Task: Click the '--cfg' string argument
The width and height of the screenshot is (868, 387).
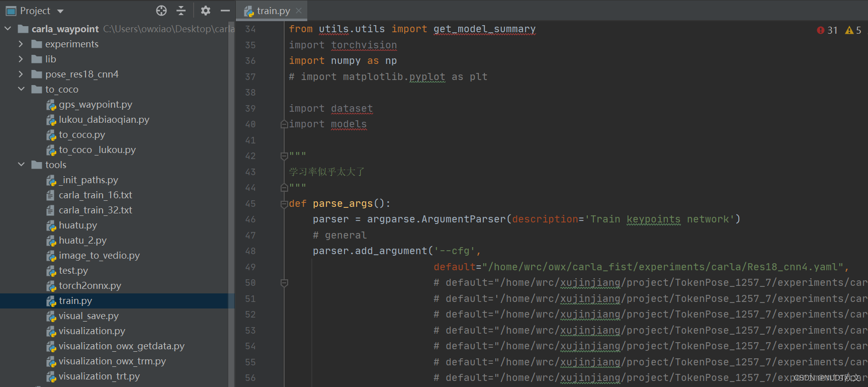Action: tap(455, 251)
